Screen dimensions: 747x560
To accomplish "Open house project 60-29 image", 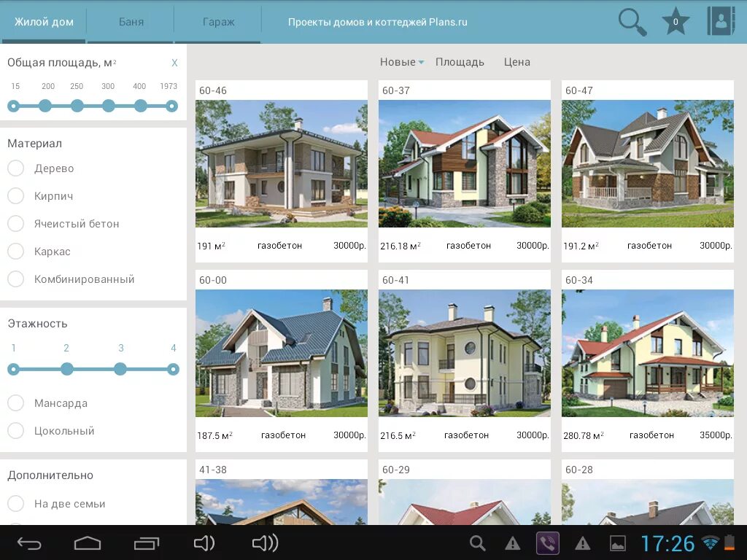I will [465, 502].
